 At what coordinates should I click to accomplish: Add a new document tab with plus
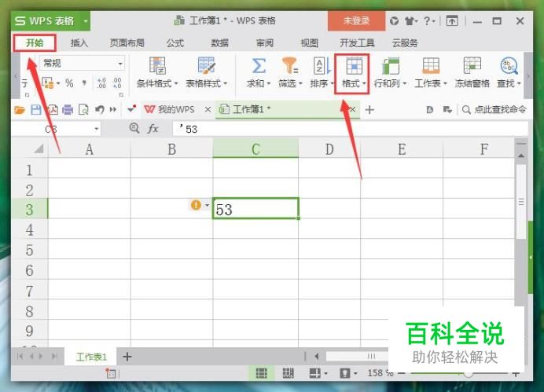[x=369, y=110]
